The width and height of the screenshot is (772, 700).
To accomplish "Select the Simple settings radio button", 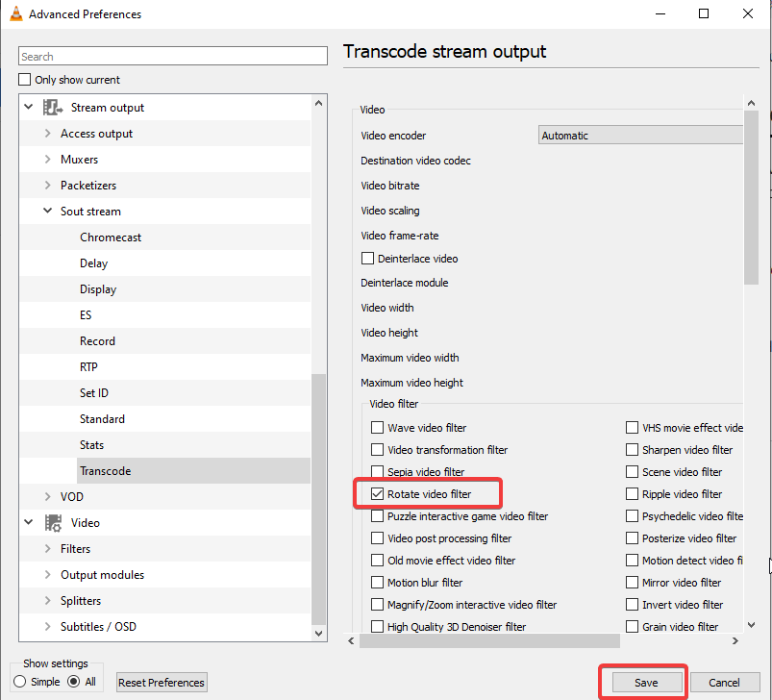I will tap(19, 682).
